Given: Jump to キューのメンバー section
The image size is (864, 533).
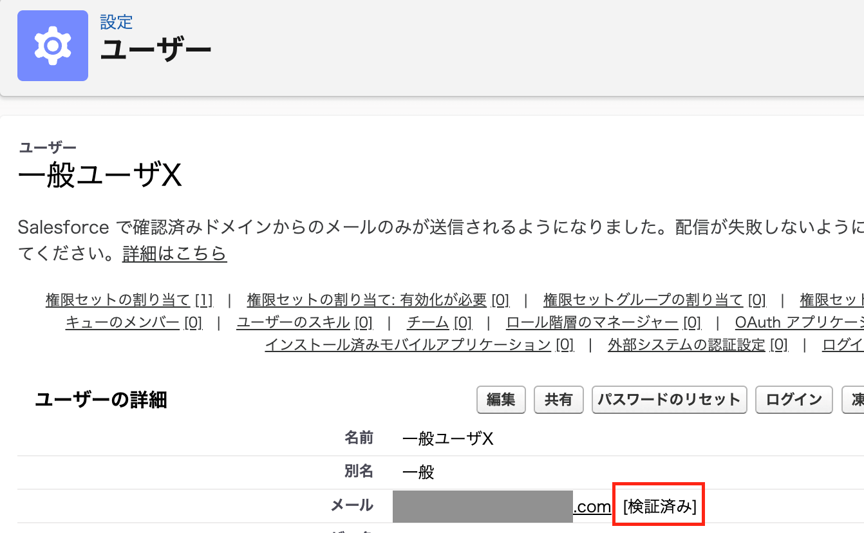Looking at the screenshot, I should click(134, 322).
